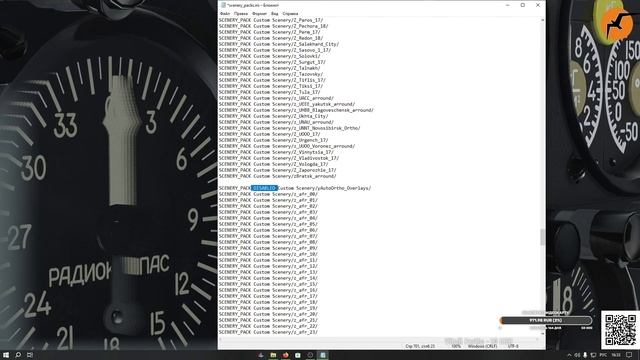This screenshot has width=640, height=360.
Task: Click the line ending z_afr_20/
Action: pos(268,314)
